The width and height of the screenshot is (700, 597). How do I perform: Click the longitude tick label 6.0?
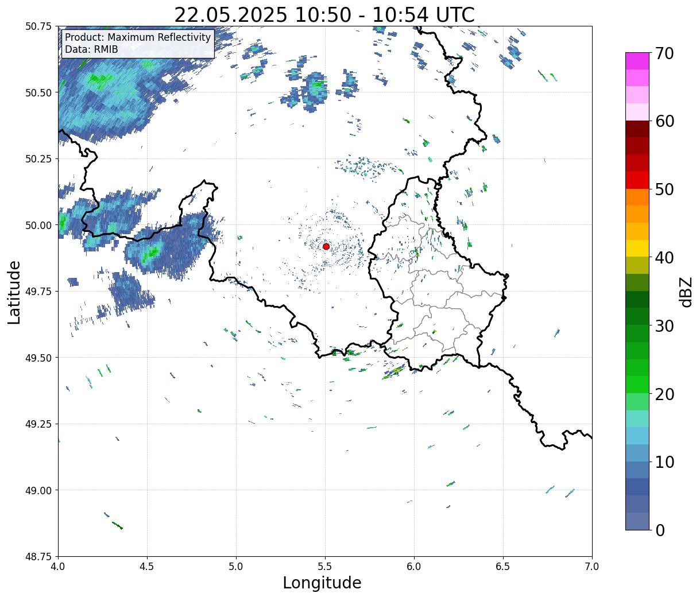coord(414,566)
